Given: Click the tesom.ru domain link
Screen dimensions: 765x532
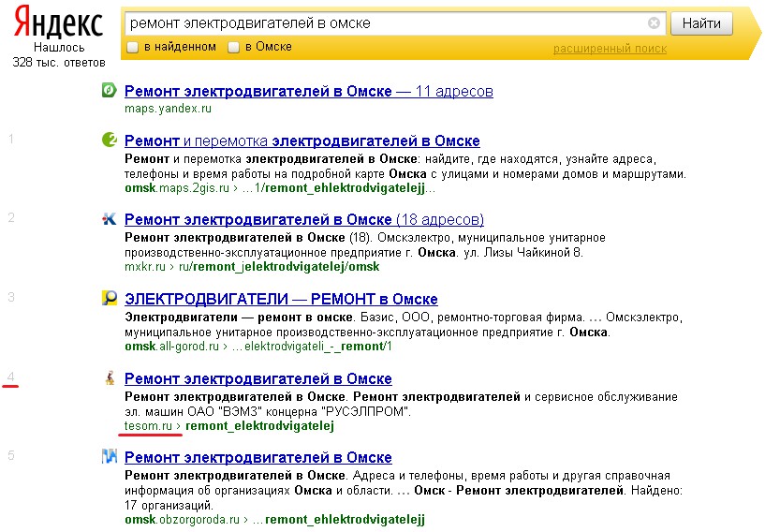Looking at the screenshot, I should pyautogui.click(x=148, y=425).
